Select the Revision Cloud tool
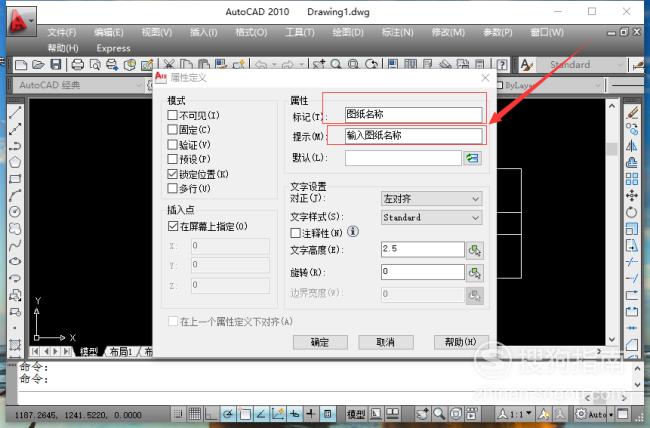 pos(15,229)
